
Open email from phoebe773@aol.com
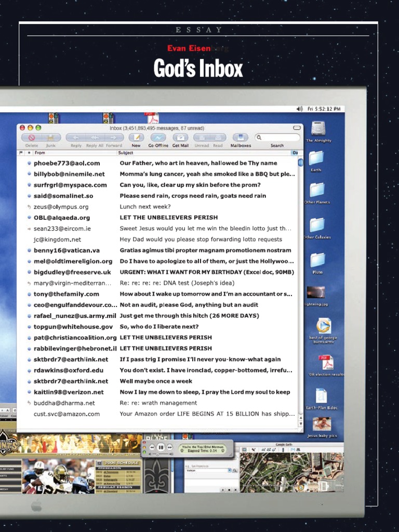pos(157,163)
